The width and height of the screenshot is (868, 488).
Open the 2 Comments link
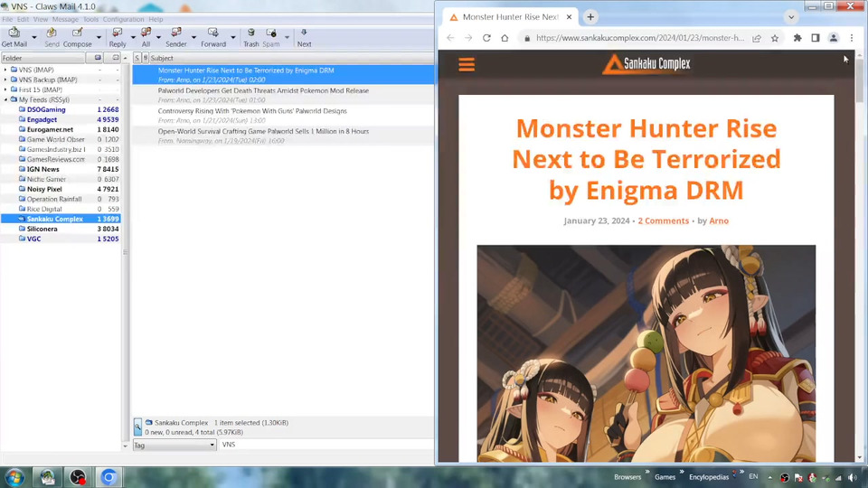[x=663, y=221]
